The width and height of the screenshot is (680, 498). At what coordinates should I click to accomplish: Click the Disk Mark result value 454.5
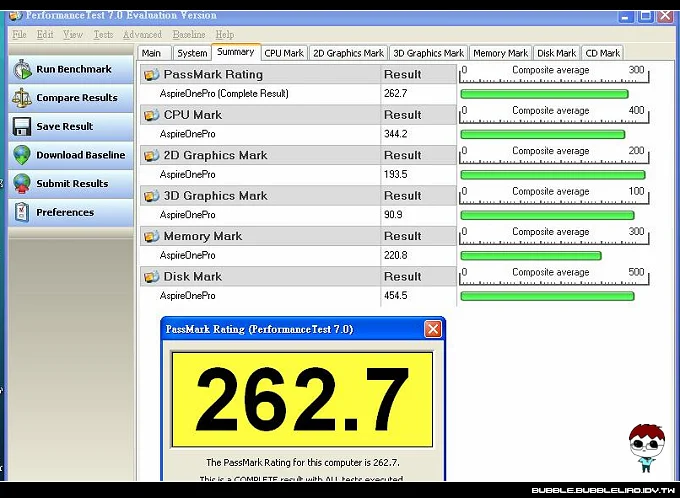coord(396,295)
